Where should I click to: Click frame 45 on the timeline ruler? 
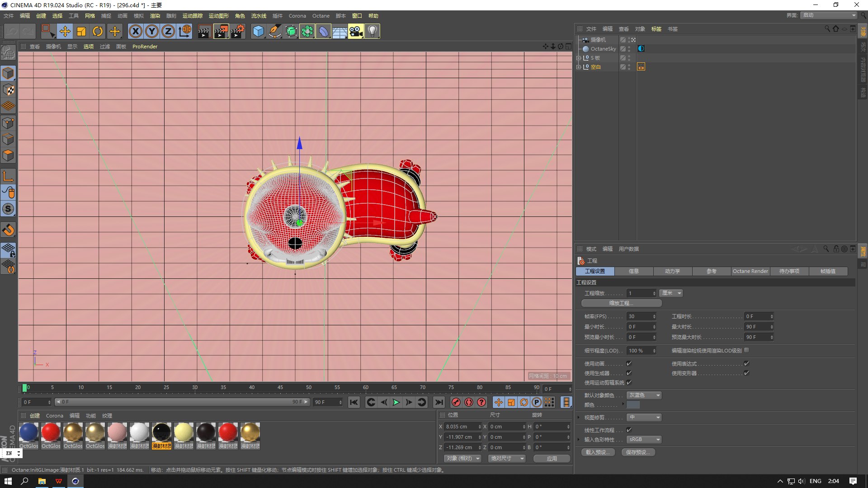point(280,388)
